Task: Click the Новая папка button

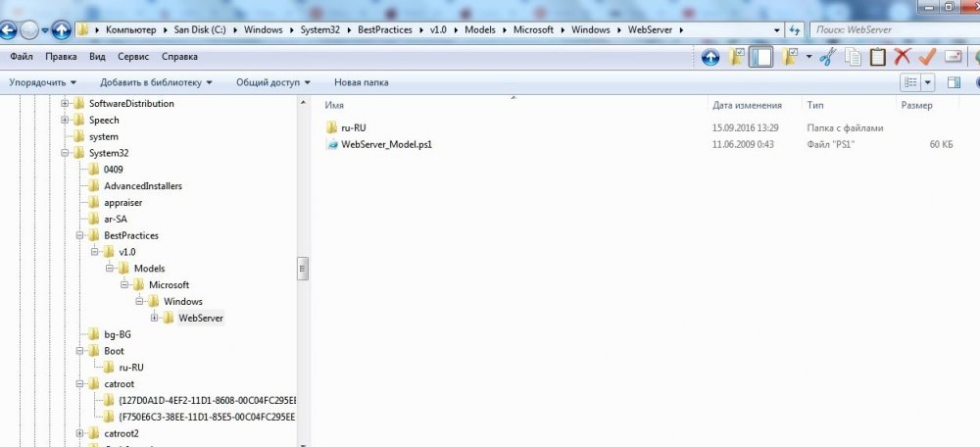Action: pyautogui.click(x=362, y=82)
